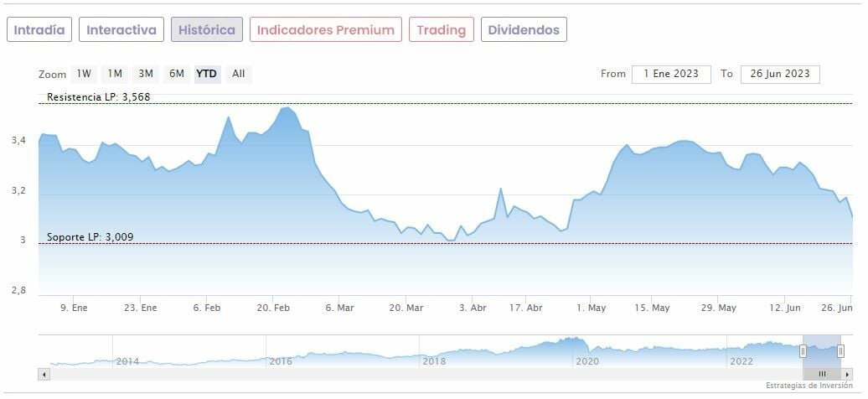Open the Interactiva tab
868x399 pixels.
(121, 30)
